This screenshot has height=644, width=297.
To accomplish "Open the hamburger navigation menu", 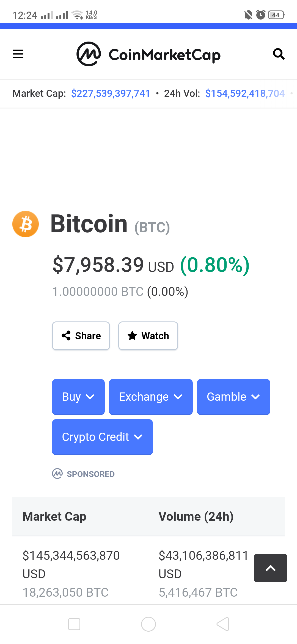I will [18, 54].
